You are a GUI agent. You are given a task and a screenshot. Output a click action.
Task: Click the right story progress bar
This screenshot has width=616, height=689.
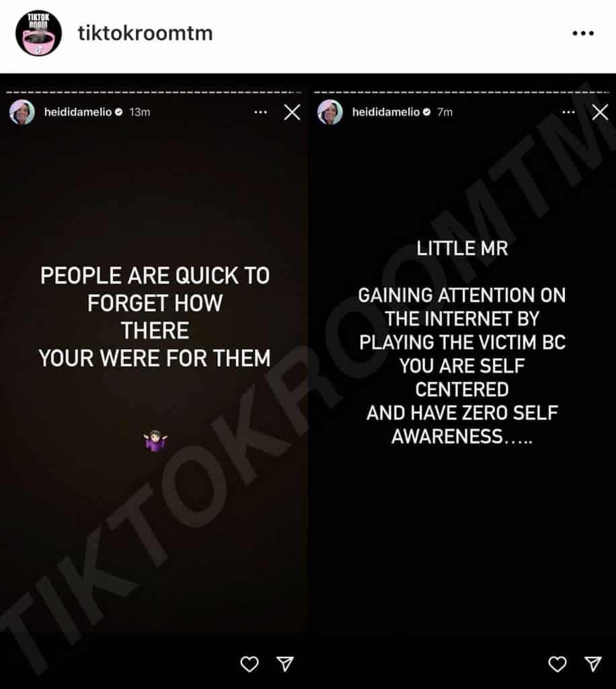[462, 92]
